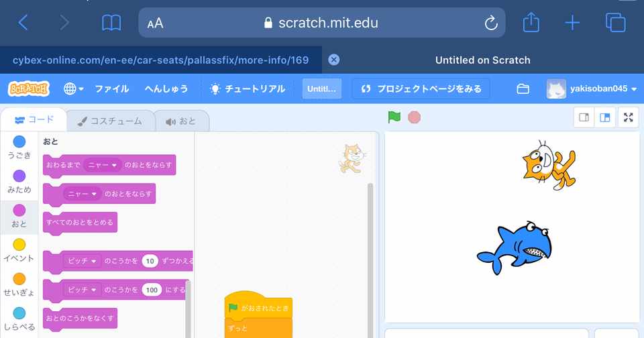Image resolution: width=644 pixels, height=338 pixels.
Task: Click the おとのこうかをなくす block
Action: (x=80, y=319)
